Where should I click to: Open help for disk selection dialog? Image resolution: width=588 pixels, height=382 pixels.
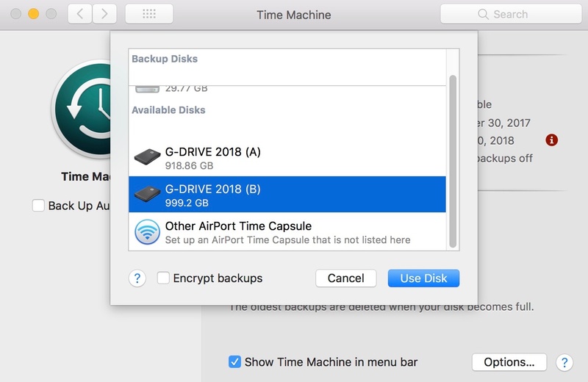coord(137,278)
